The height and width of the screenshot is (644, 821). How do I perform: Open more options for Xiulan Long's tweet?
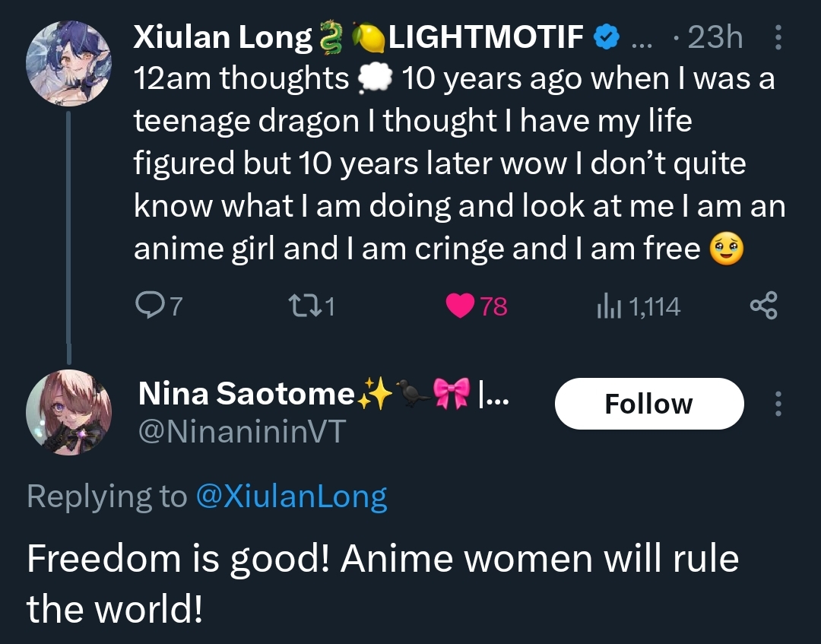point(778,37)
